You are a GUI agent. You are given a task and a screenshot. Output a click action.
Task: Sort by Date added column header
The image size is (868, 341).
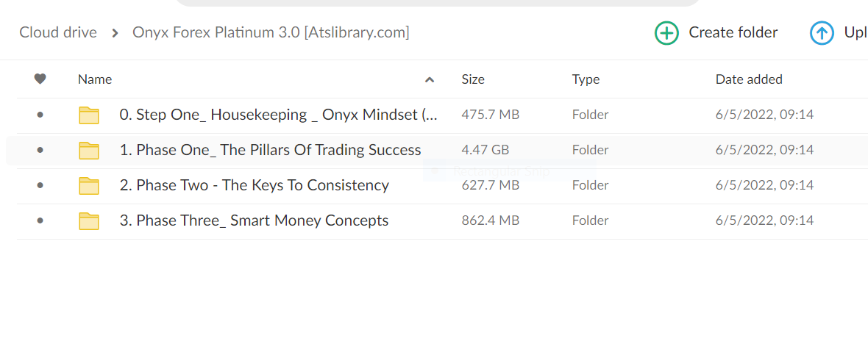tap(749, 79)
